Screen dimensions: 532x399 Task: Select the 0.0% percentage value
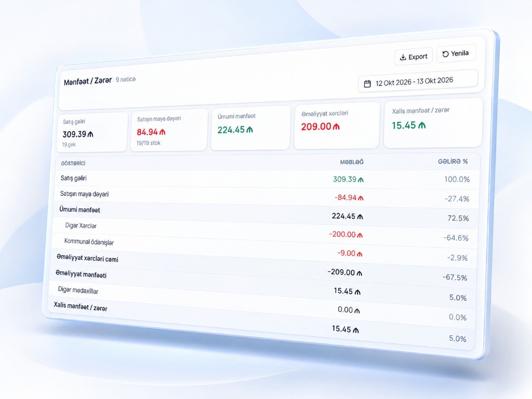458,317
